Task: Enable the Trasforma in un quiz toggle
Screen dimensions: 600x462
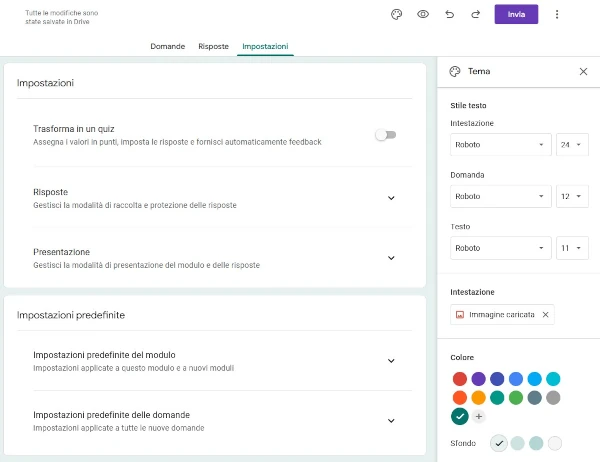Action: point(386,135)
